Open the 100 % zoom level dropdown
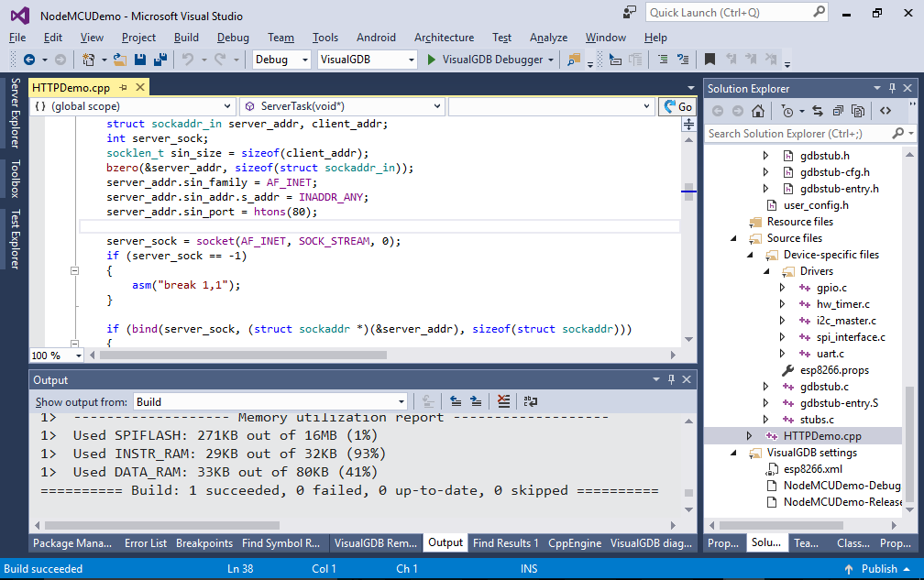924x580 pixels. click(57, 356)
